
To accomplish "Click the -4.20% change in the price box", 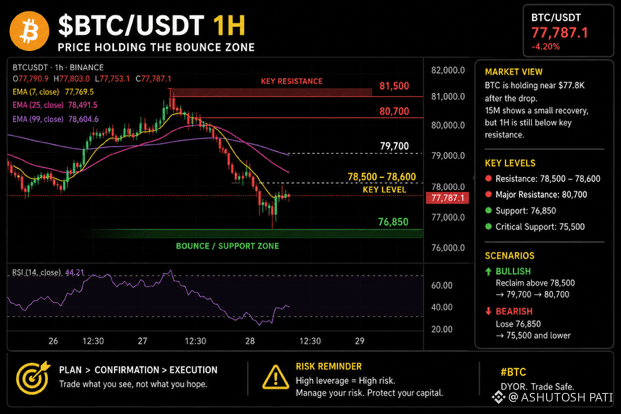I will pyautogui.click(x=545, y=47).
